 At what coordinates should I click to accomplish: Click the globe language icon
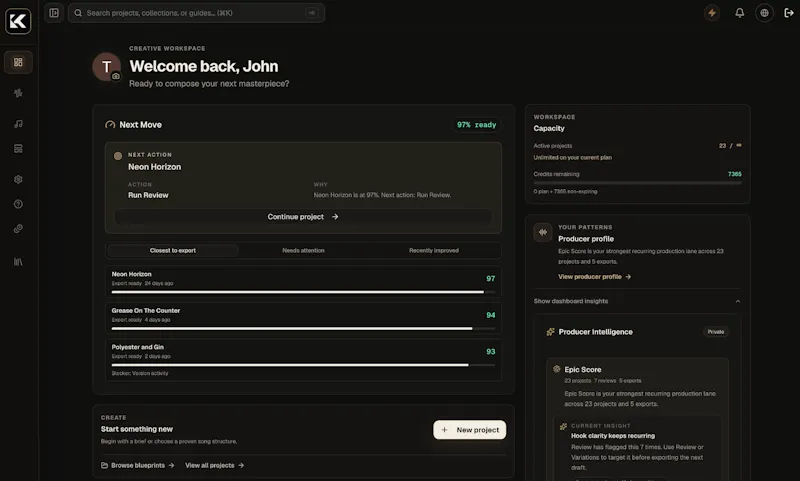(764, 13)
